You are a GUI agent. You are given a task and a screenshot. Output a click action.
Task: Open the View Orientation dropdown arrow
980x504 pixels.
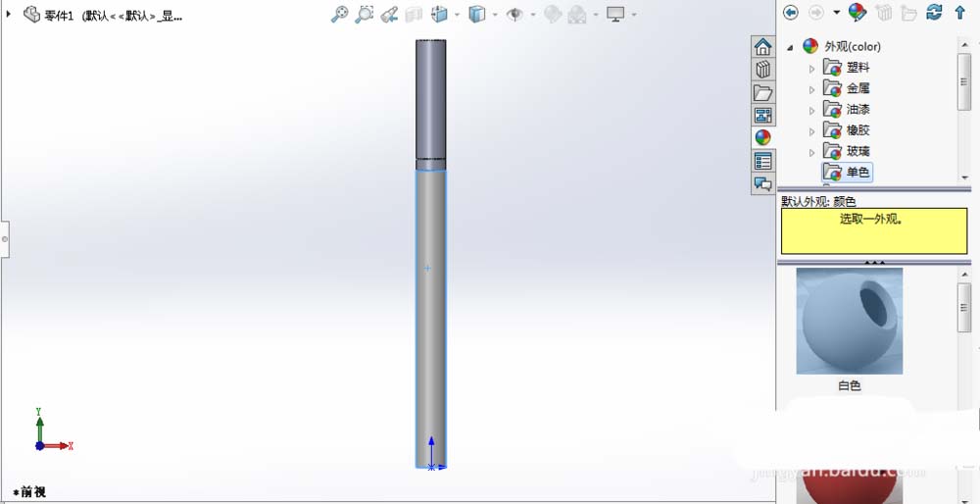(457, 15)
